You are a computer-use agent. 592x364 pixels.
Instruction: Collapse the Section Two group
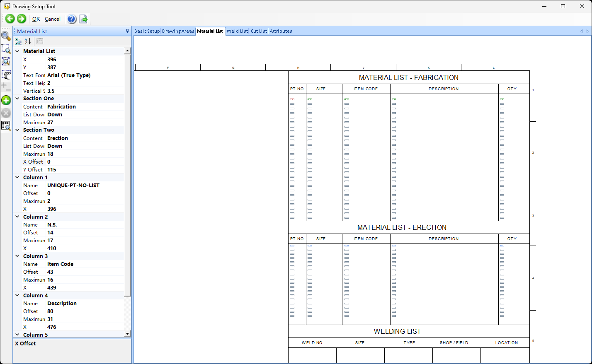[17, 130]
